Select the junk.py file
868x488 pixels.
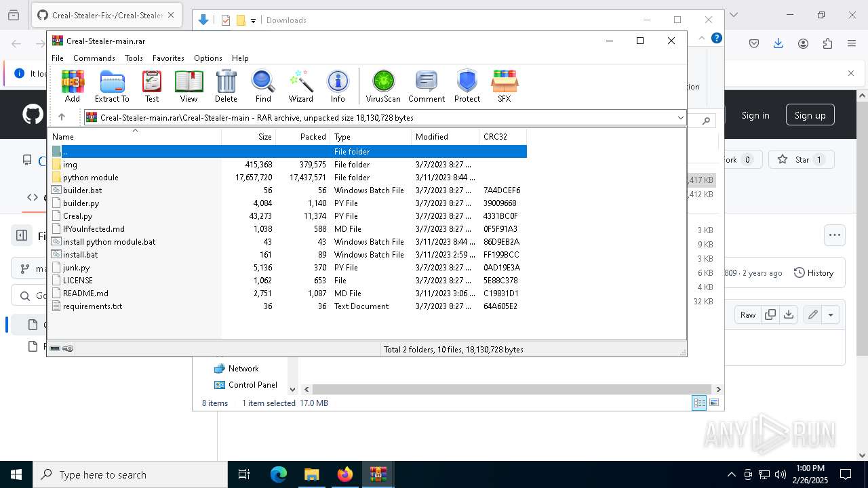[x=288, y=268]
